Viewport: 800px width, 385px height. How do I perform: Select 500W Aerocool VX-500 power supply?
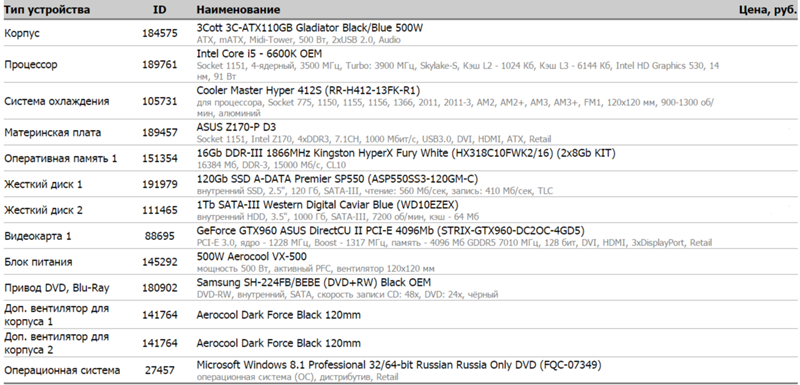(252, 256)
